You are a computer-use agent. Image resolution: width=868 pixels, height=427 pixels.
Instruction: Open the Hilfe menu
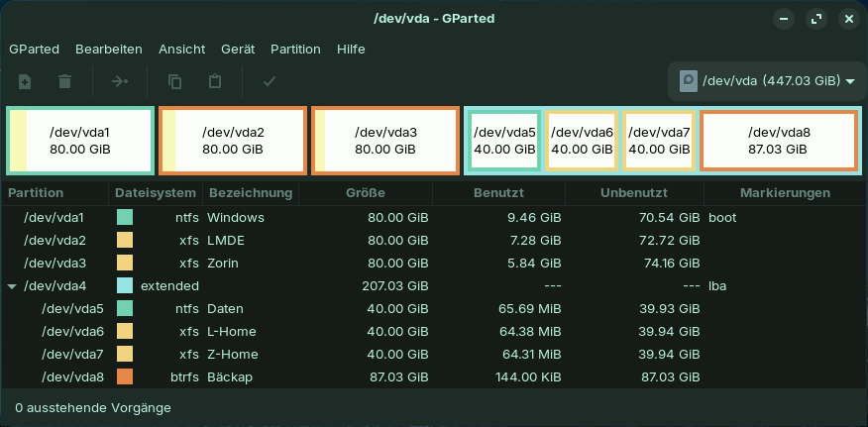pos(351,50)
